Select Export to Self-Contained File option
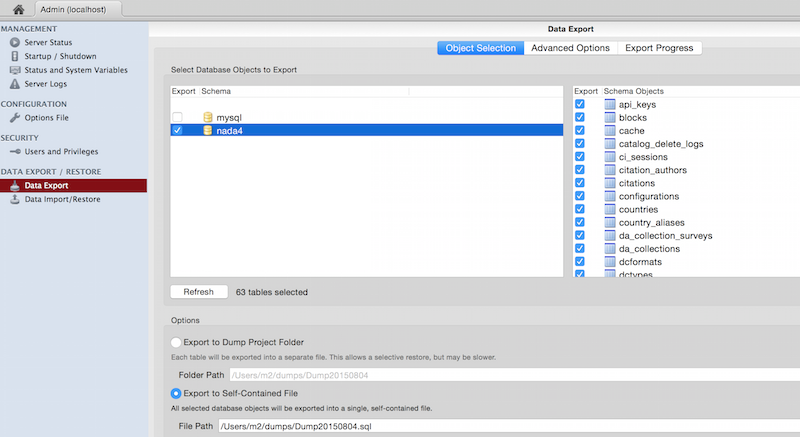 [176, 393]
